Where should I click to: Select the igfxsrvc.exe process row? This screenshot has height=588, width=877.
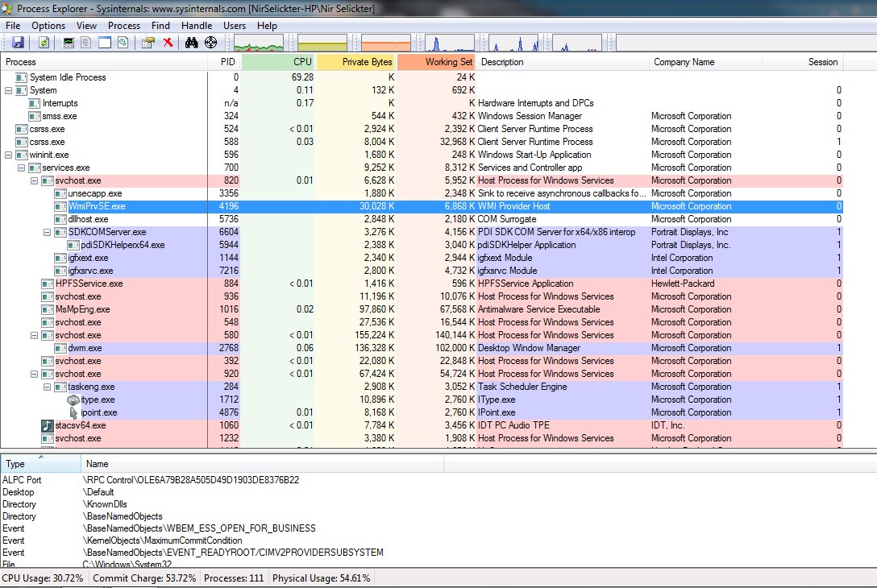422,271
